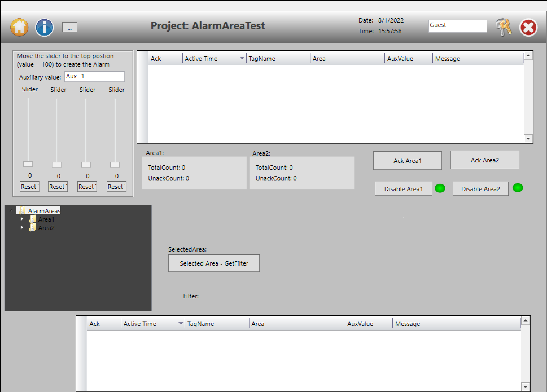The width and height of the screenshot is (547, 392).
Task: Reset the fourth slider
Action: pyautogui.click(x=116, y=187)
